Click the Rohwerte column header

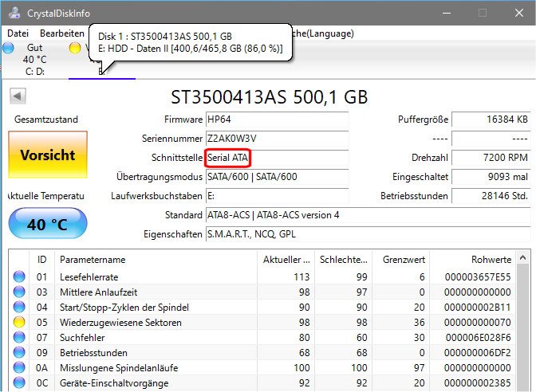point(472,260)
